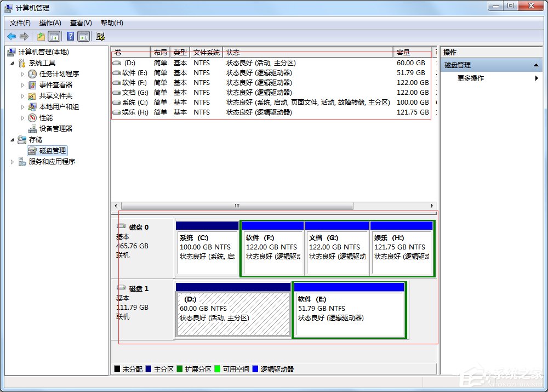The height and width of the screenshot is (392, 548).
Task: Open the 性能 monitor item
Action: tap(47, 117)
